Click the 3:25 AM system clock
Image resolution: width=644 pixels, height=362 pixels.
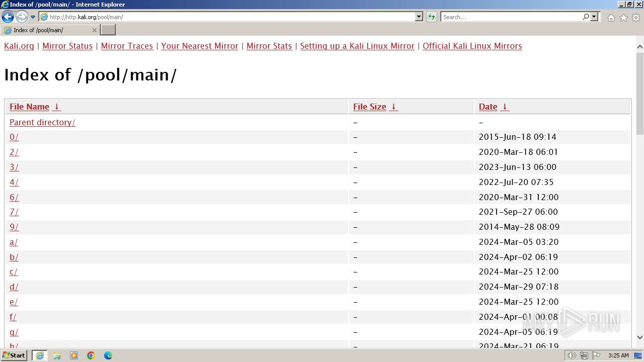click(618, 355)
